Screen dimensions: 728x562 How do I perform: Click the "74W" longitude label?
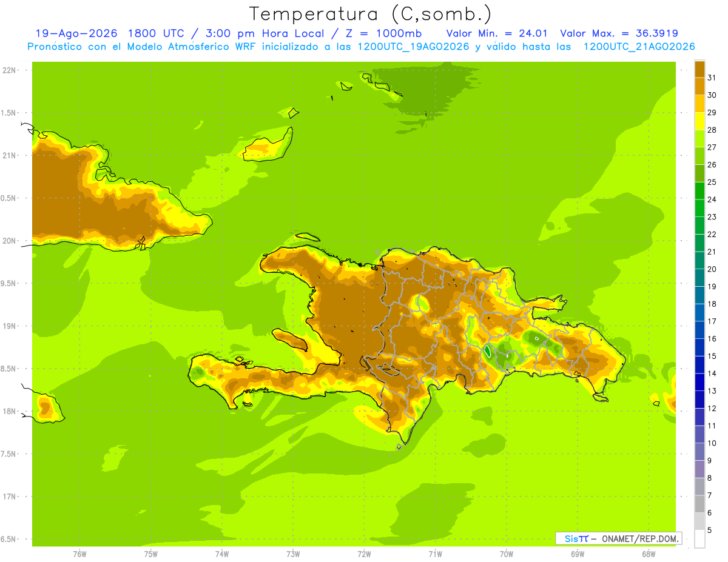(222, 554)
